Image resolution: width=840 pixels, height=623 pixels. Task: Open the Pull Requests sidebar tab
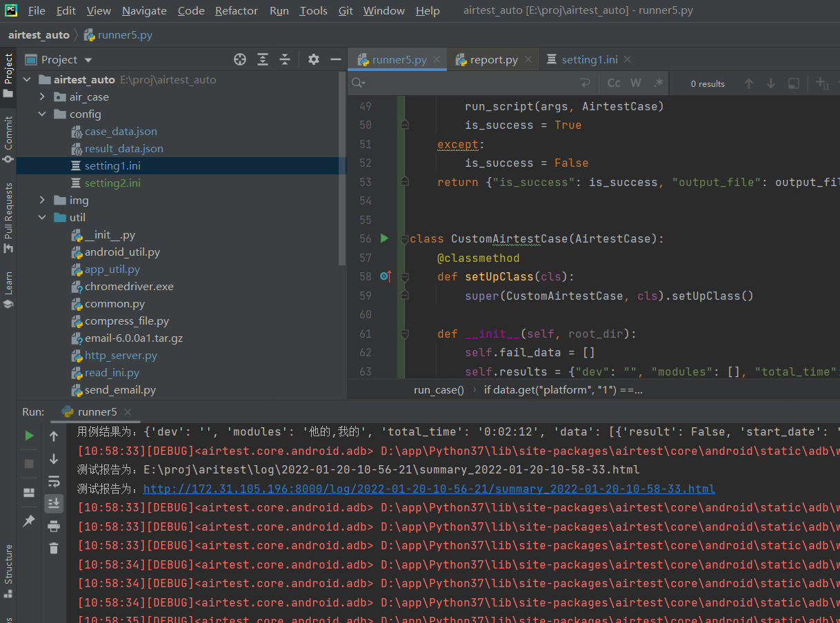tap(8, 217)
